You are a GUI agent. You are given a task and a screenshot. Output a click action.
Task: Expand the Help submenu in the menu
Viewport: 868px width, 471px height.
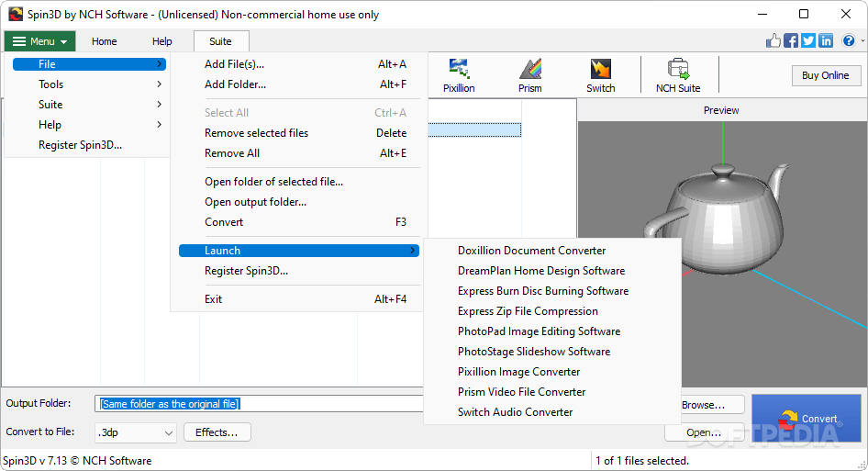tap(89, 125)
